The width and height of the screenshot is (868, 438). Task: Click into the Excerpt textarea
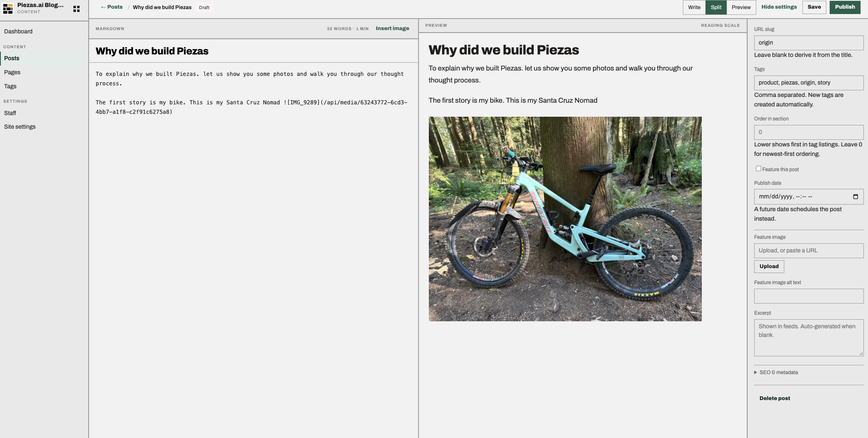[x=809, y=338]
